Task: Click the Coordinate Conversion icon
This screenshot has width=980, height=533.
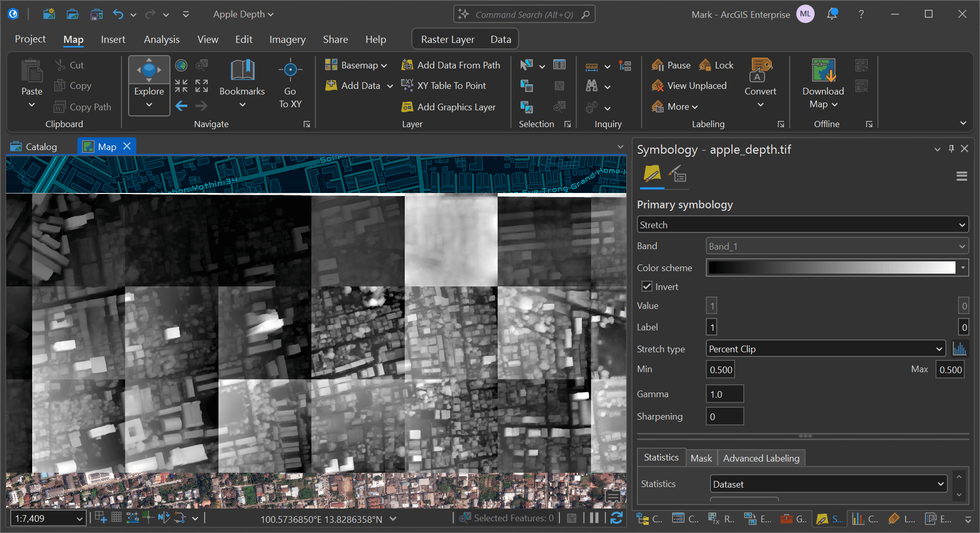Action: [625, 65]
